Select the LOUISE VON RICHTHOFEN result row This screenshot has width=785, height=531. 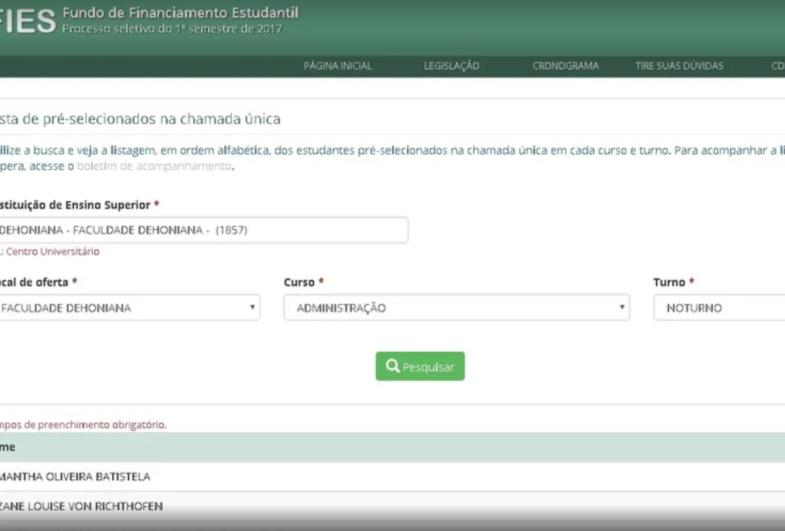[x=392, y=506]
